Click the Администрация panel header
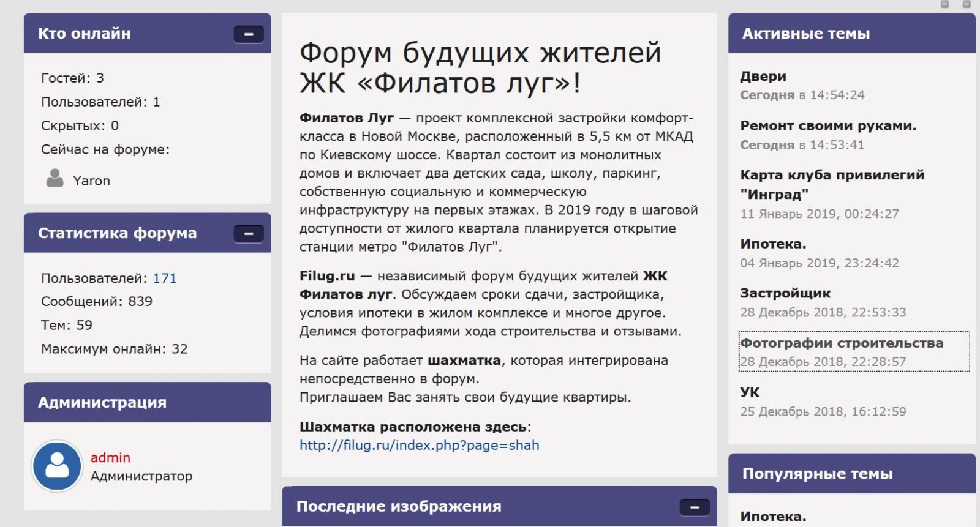 pos(147,402)
